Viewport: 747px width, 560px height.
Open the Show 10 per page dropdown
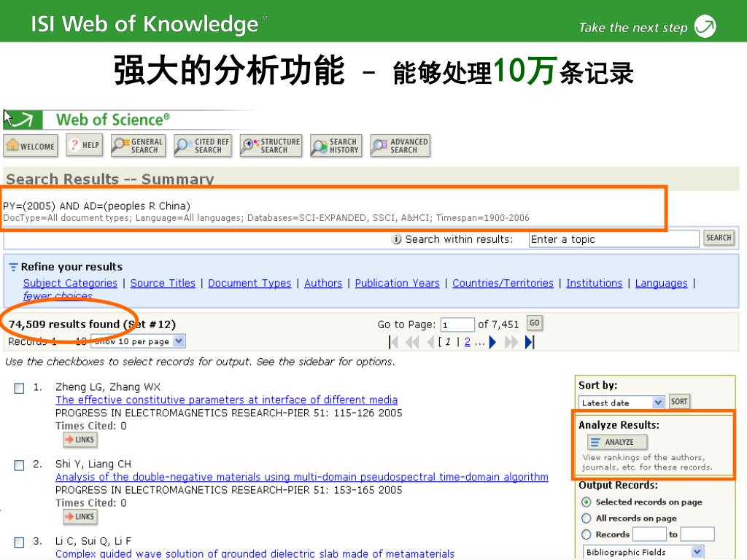pyautogui.click(x=138, y=341)
